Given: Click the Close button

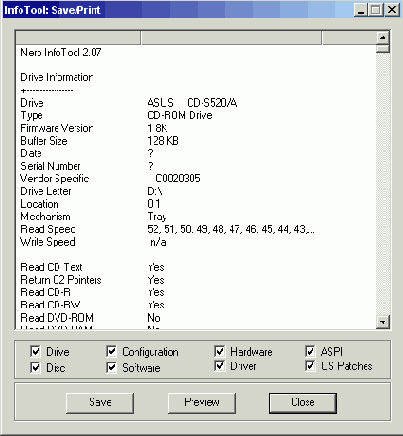Looking at the screenshot, I should click(303, 403).
